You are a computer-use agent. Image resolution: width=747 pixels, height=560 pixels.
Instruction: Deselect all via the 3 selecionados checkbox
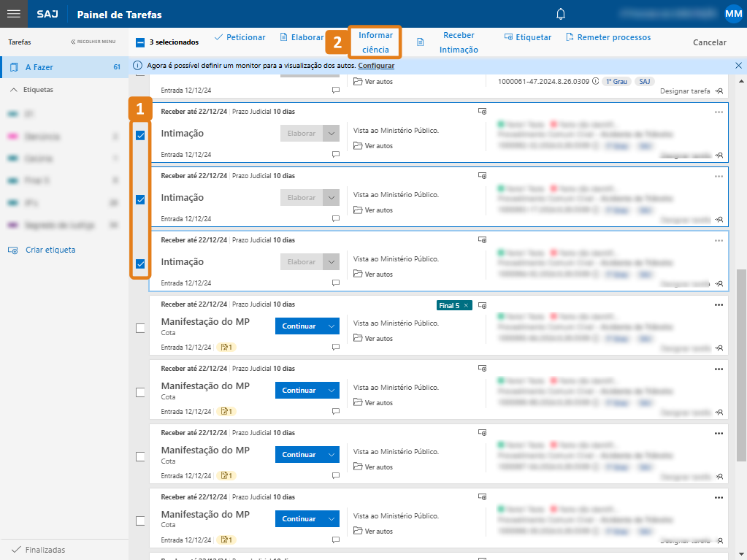(x=140, y=42)
